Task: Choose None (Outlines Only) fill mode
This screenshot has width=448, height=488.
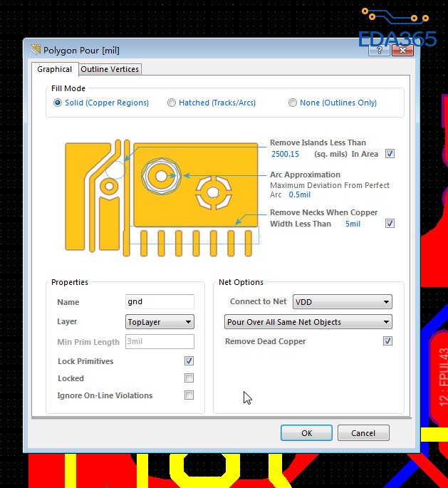Action: pos(293,103)
